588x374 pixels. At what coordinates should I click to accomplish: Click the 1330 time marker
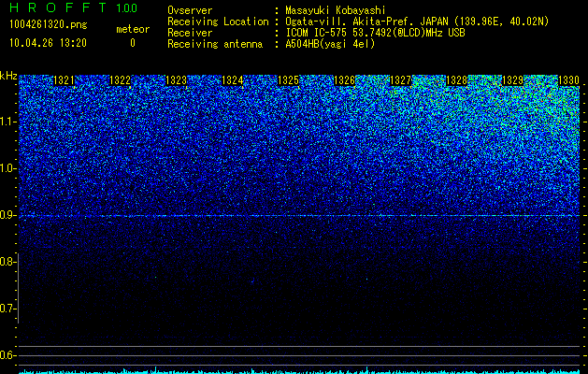pos(569,80)
